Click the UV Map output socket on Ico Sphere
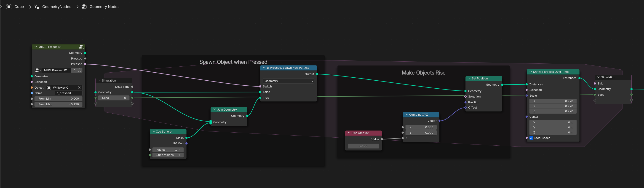 point(187,143)
